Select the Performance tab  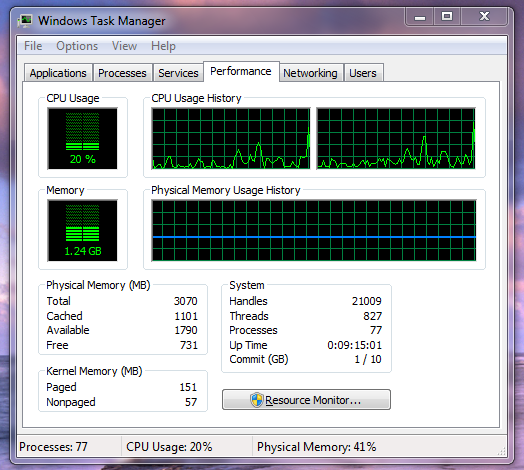point(241,71)
